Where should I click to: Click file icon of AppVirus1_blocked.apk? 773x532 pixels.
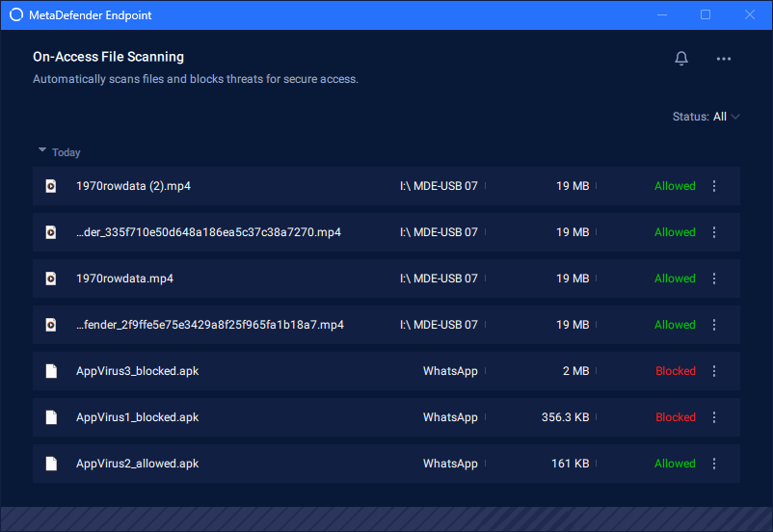(51, 417)
